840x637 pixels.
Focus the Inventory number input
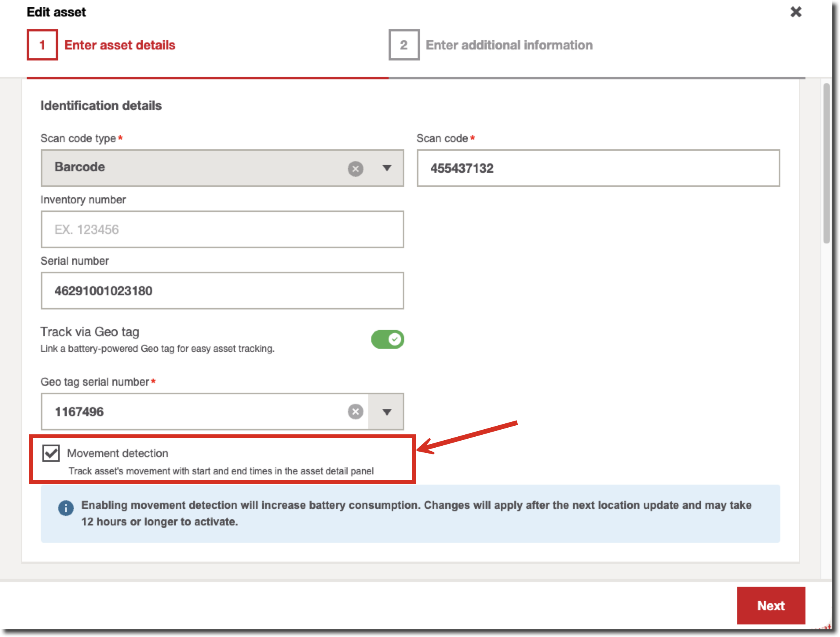tap(222, 229)
